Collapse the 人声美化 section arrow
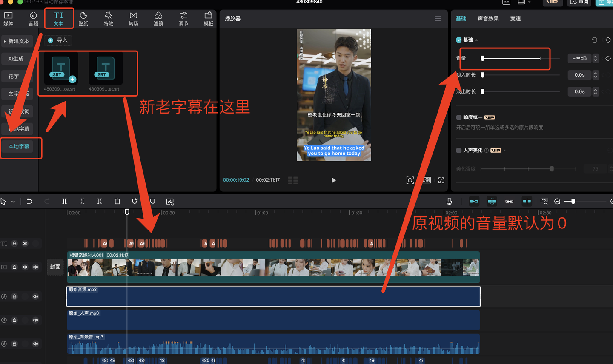The image size is (613, 364). (504, 150)
